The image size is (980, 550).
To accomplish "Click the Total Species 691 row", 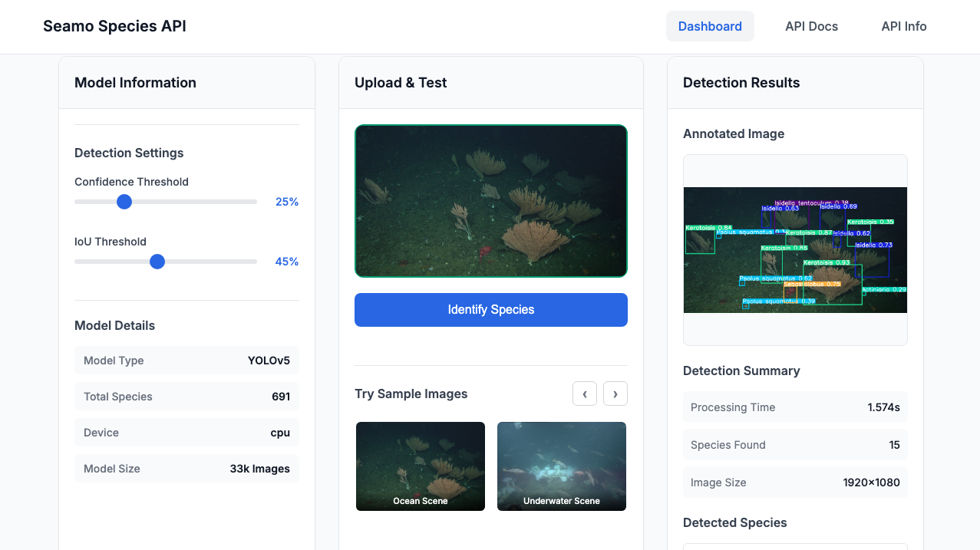I will click(186, 397).
